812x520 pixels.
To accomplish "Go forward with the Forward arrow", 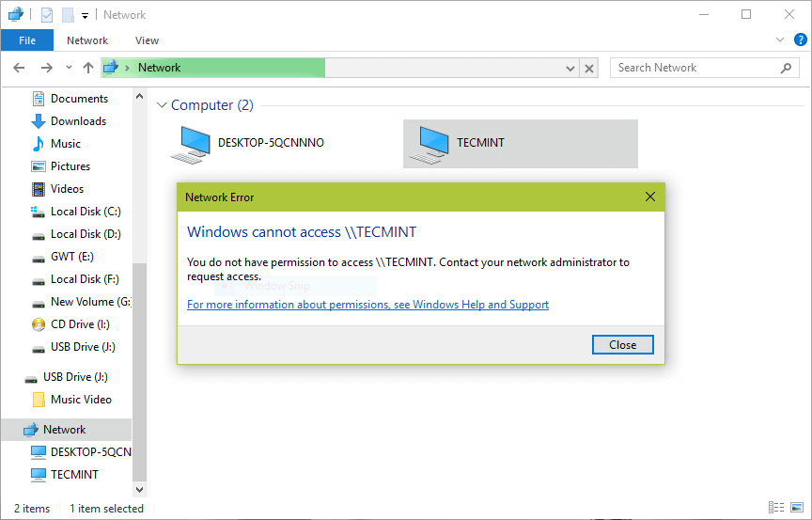I will [47, 68].
